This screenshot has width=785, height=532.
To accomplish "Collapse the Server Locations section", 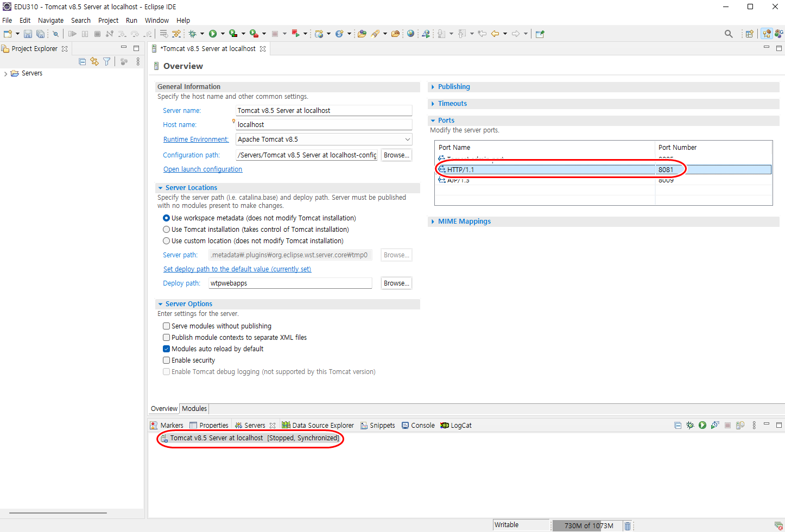I will (160, 188).
